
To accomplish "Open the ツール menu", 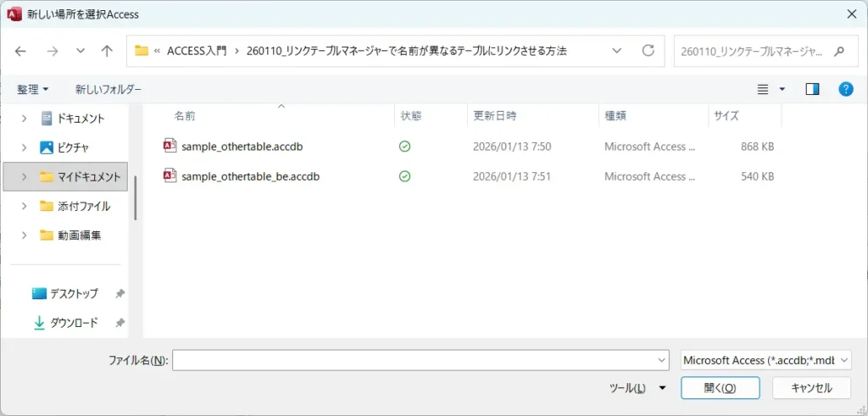I will coord(637,388).
